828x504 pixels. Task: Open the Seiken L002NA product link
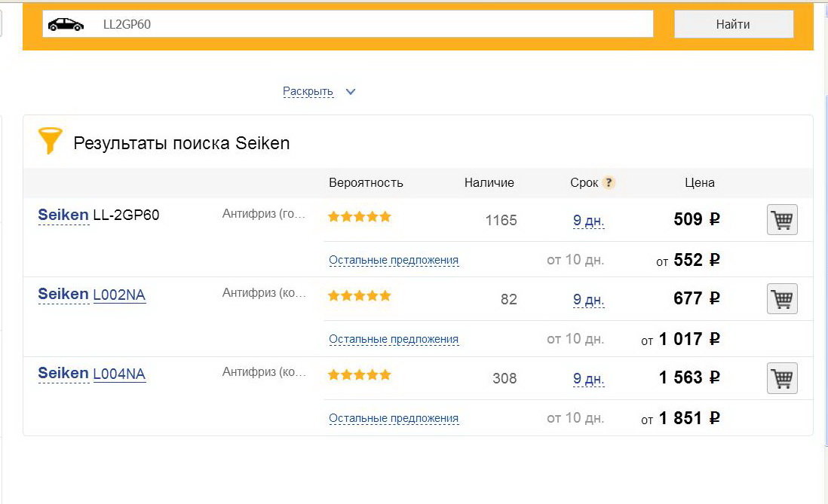(119, 295)
